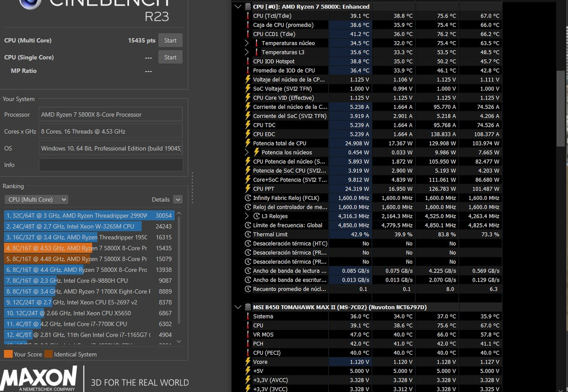Image resolution: width=568 pixels, height=392 pixels.
Task: Click thermometer icon of Promedio de IOD de CPU
Action: point(248,70)
